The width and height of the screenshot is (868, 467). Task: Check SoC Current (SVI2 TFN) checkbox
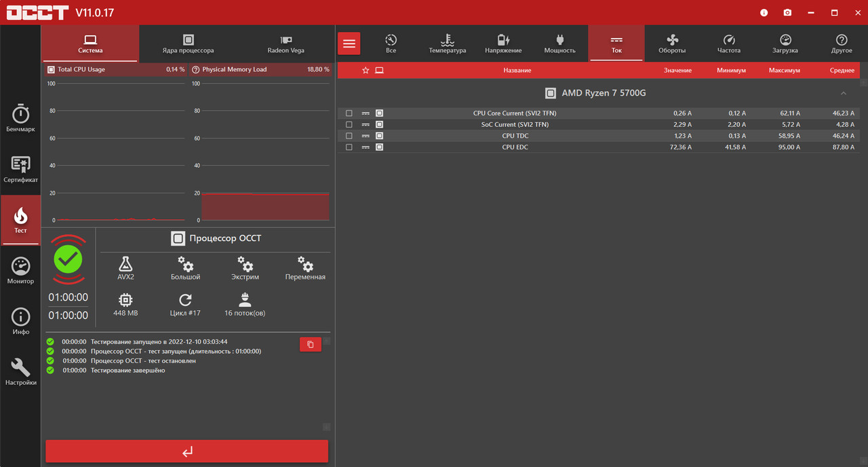click(349, 125)
